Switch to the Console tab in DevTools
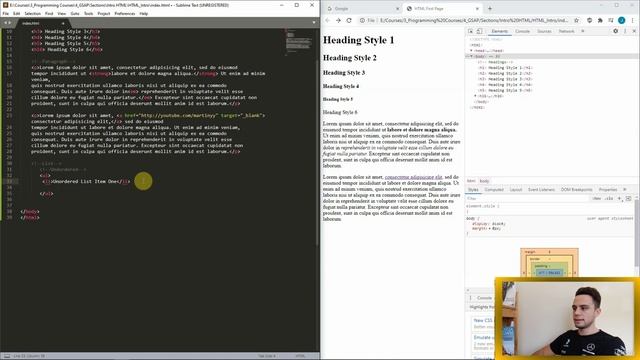 [x=522, y=31]
